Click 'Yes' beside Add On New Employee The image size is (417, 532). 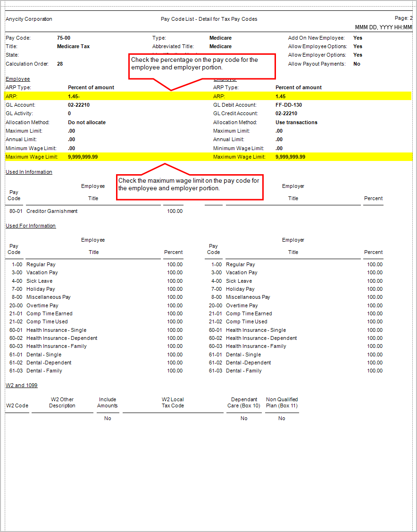pyautogui.click(x=358, y=38)
